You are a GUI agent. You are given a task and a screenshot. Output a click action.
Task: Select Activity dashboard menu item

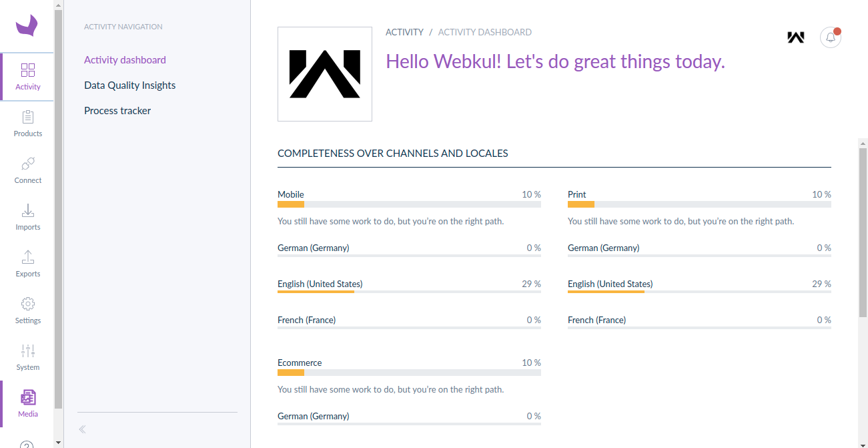pyautogui.click(x=125, y=60)
